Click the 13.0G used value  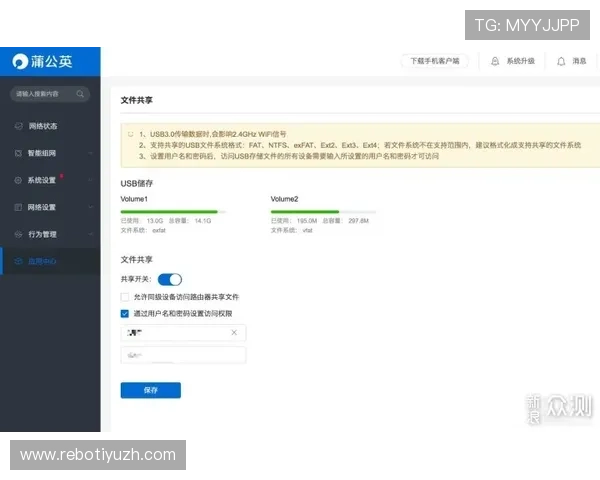pyautogui.click(x=155, y=221)
